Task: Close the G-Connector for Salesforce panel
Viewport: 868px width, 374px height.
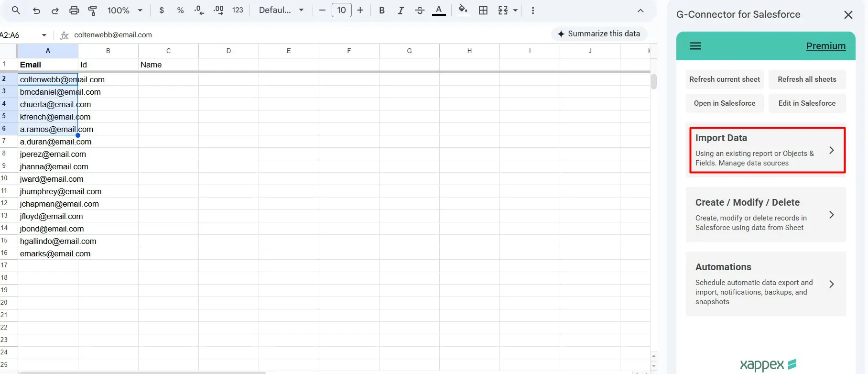Action: [848, 15]
